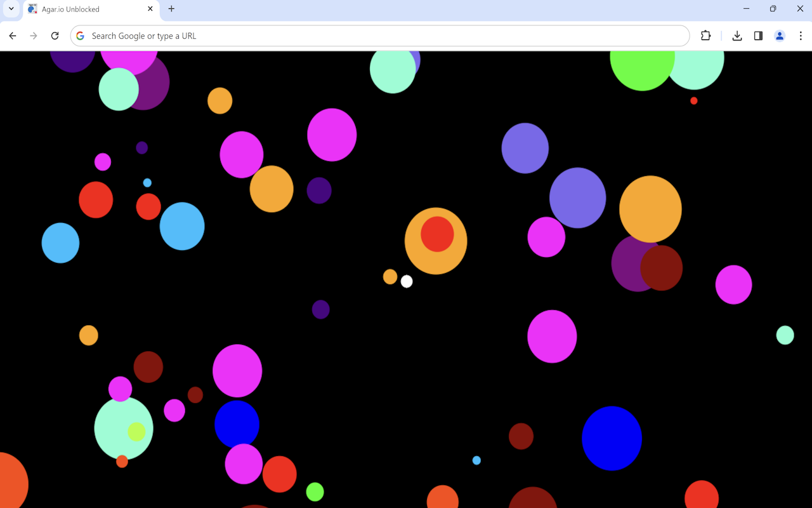Click the Google logo in the address bar

tap(80, 36)
